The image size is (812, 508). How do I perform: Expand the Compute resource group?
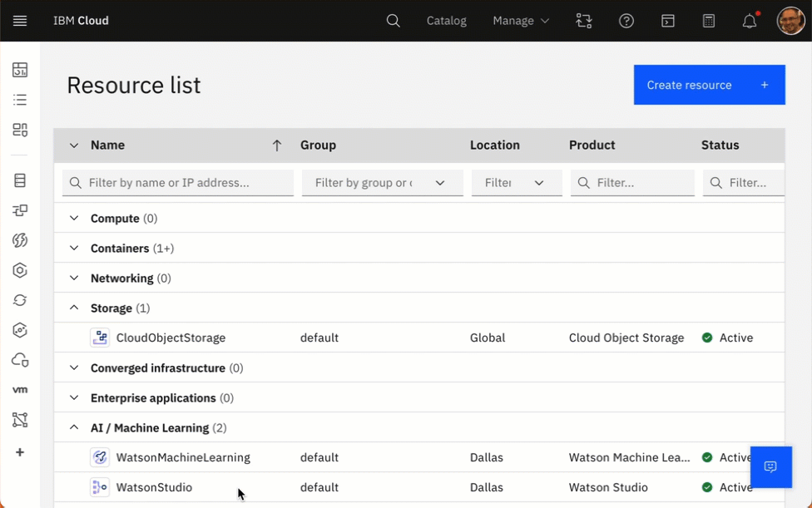coord(74,219)
